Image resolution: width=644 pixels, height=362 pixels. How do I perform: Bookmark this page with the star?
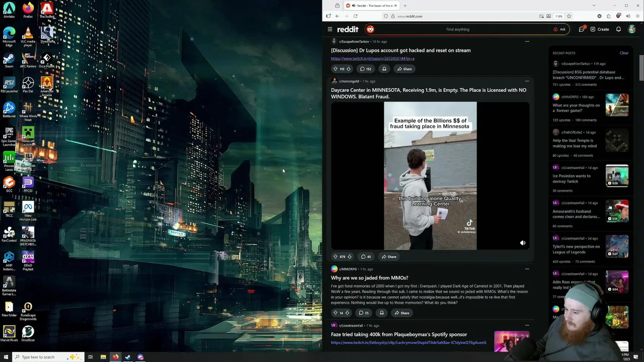coord(569,16)
